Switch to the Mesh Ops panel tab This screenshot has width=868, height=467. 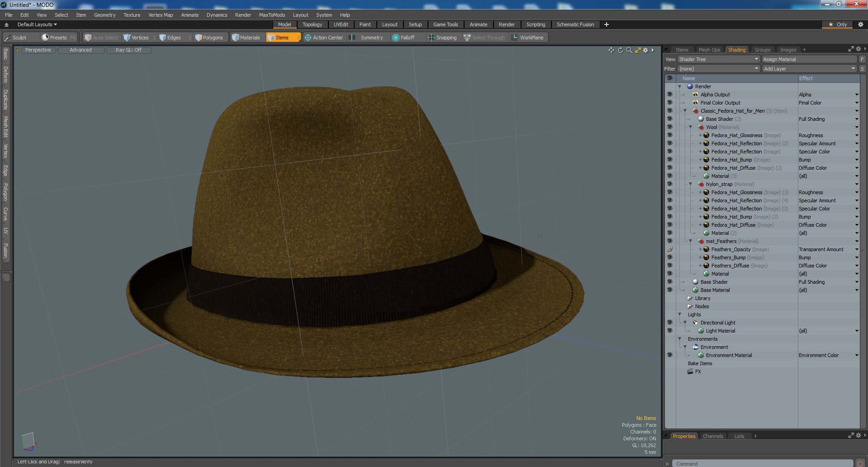(709, 50)
